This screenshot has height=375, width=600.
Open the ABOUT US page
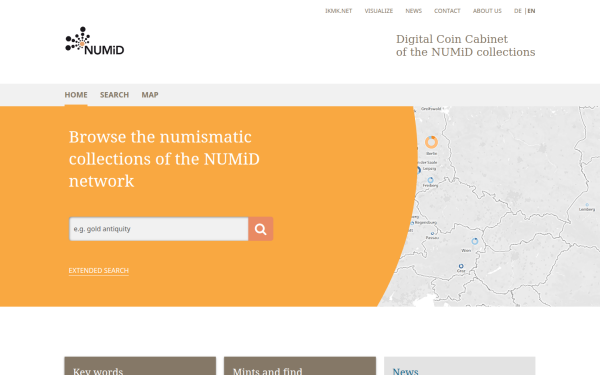click(487, 11)
